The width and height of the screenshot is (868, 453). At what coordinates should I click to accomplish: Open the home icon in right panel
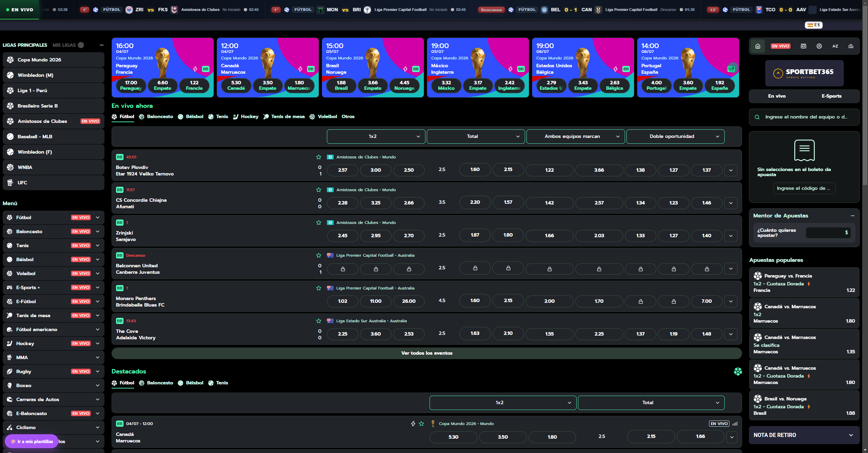click(758, 46)
